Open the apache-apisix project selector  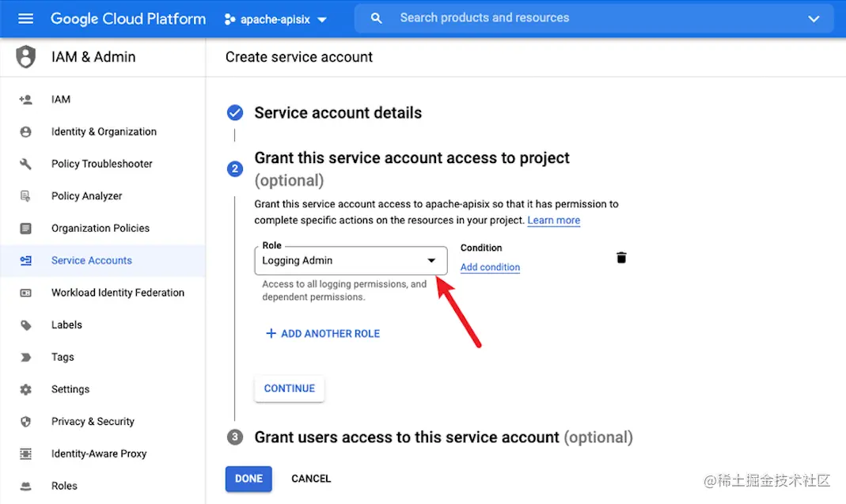(275, 20)
